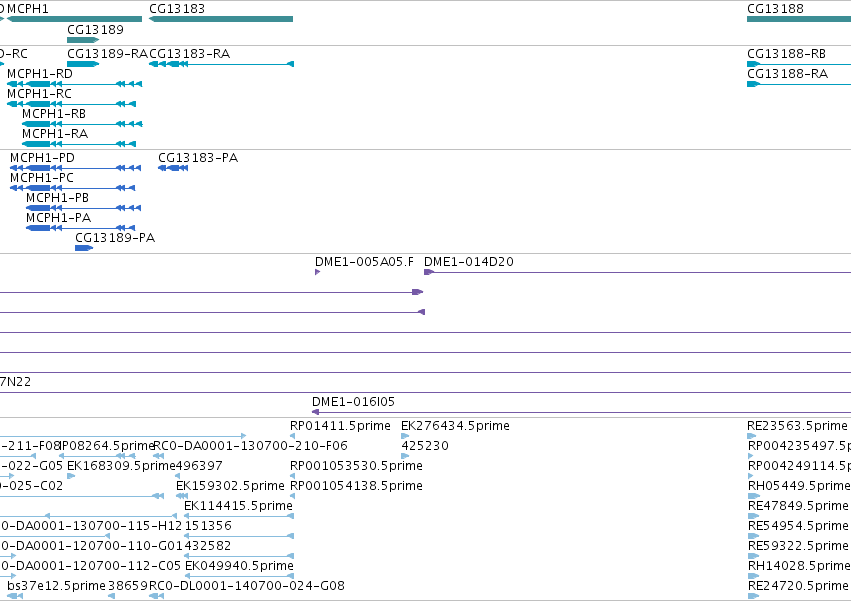Select the teal CG13189 gene arrow glyph
This screenshot has width=851, height=601.
(x=83, y=40)
